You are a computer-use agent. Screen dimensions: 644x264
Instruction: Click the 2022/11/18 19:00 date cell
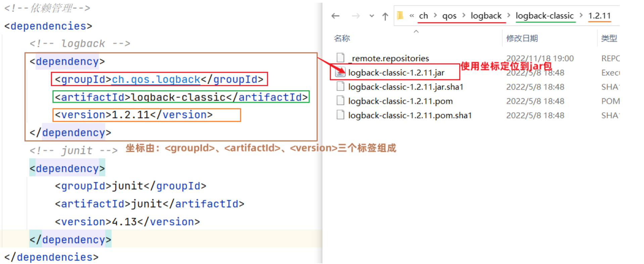click(540, 58)
